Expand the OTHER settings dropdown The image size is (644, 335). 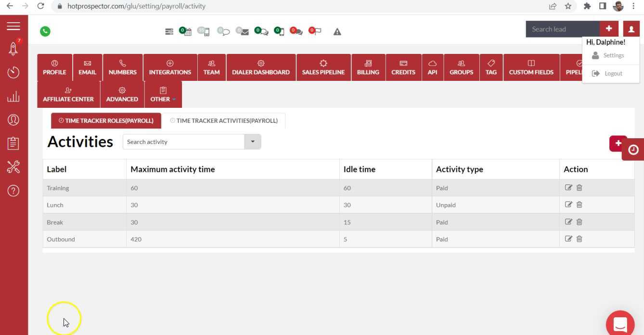click(163, 94)
